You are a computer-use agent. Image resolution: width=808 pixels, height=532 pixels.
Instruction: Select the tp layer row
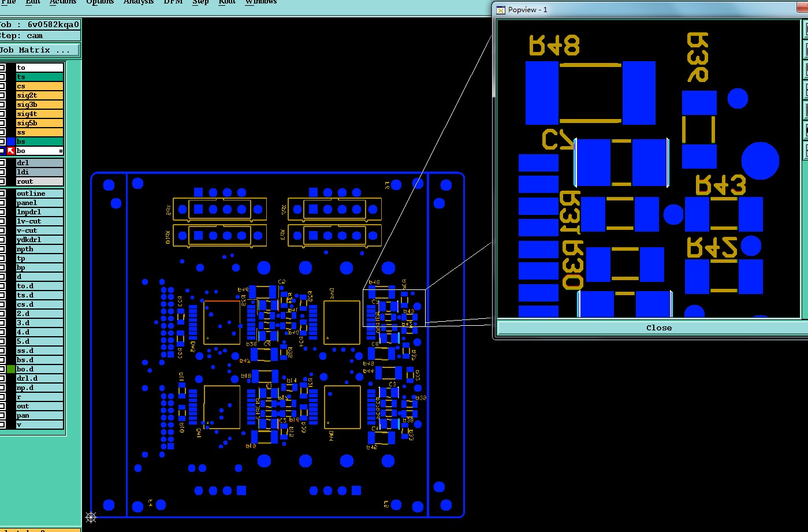pos(39,258)
